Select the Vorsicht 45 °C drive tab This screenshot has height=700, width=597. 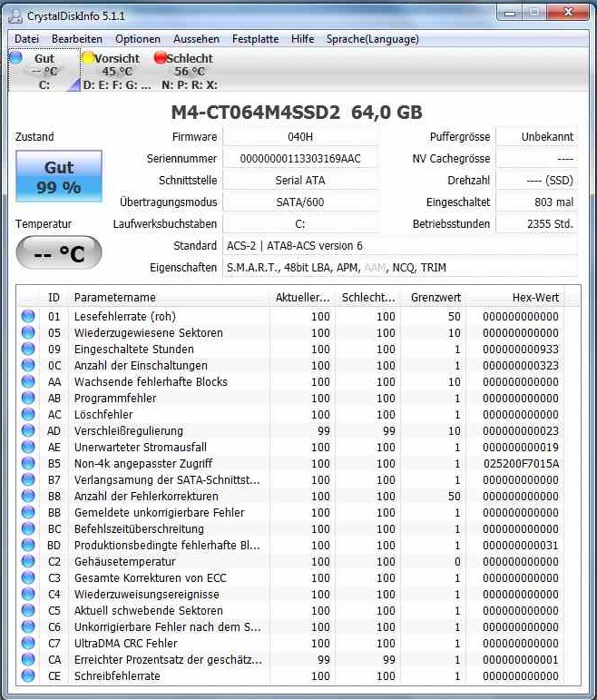coord(116,71)
